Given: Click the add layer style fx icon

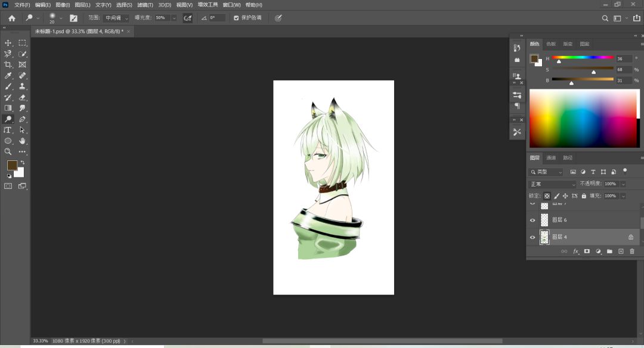Looking at the screenshot, I should [x=576, y=251].
